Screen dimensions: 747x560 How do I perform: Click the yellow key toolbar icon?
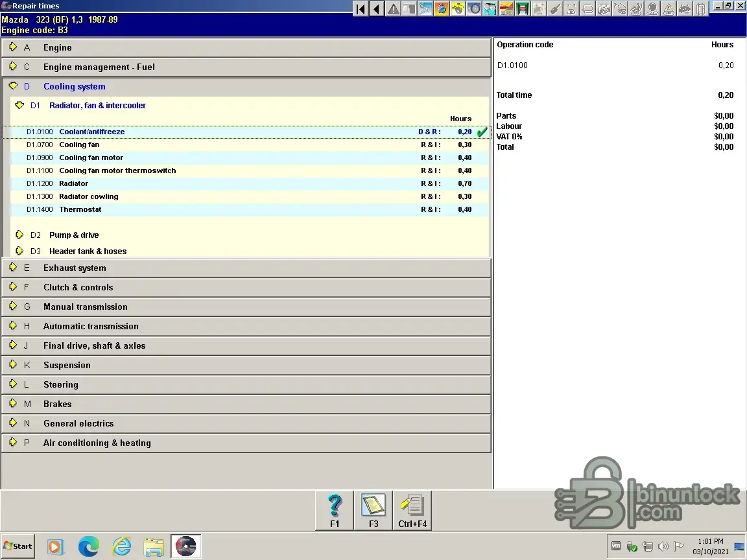458,8
